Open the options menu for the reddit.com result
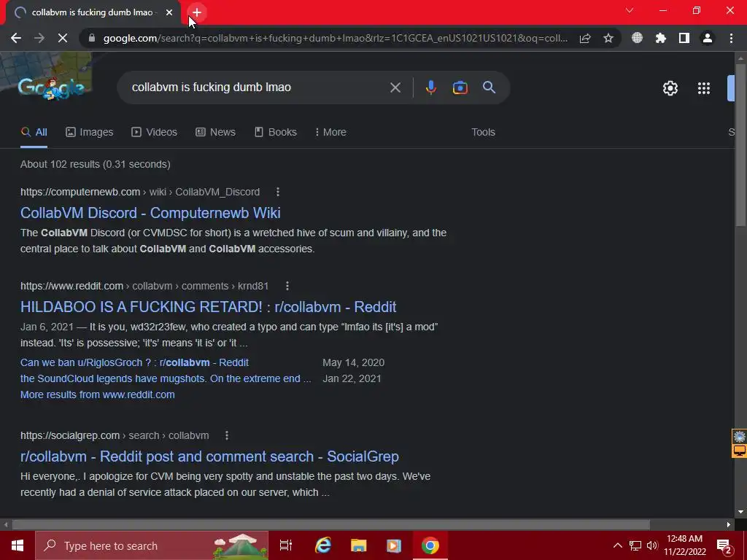Viewport: 747px width, 560px height. point(287,286)
